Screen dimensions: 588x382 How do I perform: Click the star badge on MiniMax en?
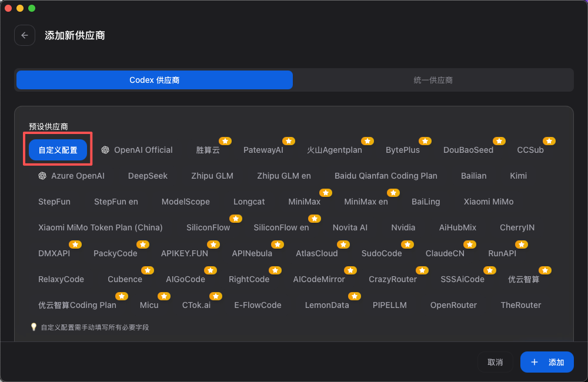click(x=393, y=193)
